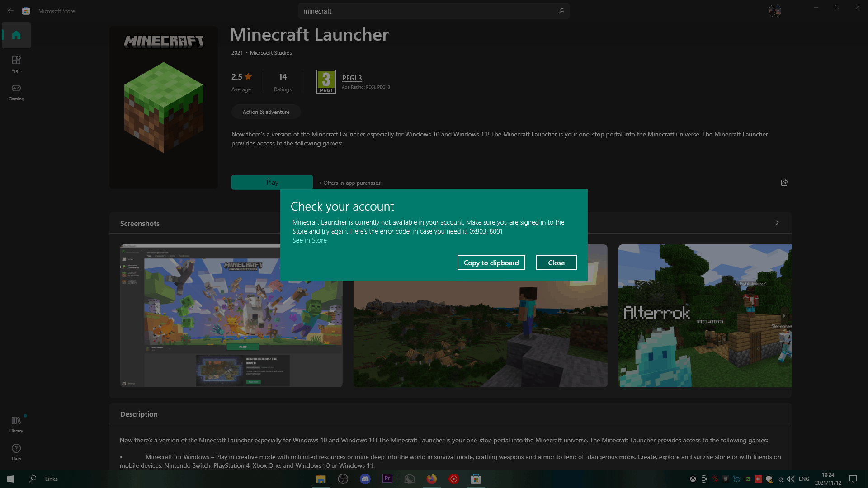Click the NVIDIA tray icon

click(x=747, y=479)
